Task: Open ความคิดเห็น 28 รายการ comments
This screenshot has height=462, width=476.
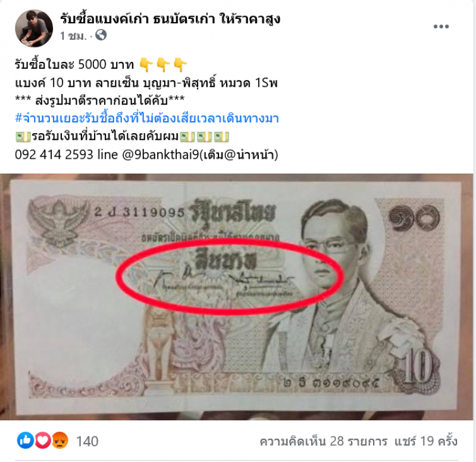Action: click(323, 441)
